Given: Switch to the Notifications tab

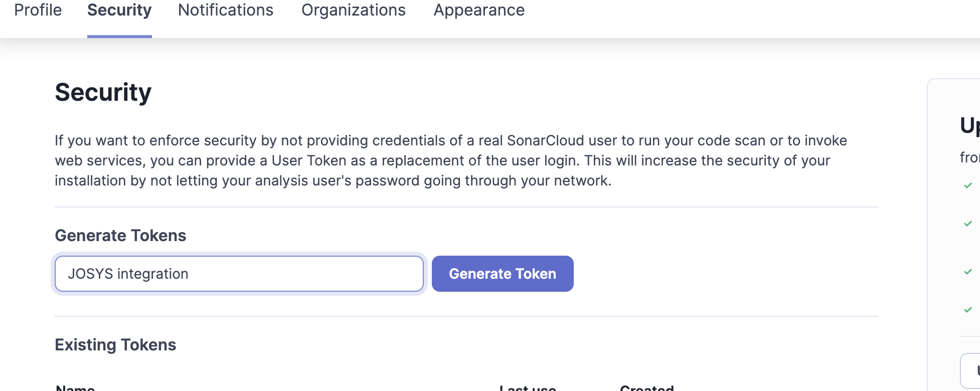Looking at the screenshot, I should coord(226,11).
